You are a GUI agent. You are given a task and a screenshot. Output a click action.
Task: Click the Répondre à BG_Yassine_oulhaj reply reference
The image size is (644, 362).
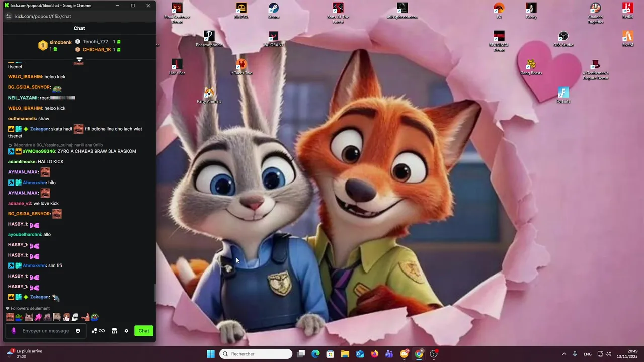pyautogui.click(x=55, y=145)
